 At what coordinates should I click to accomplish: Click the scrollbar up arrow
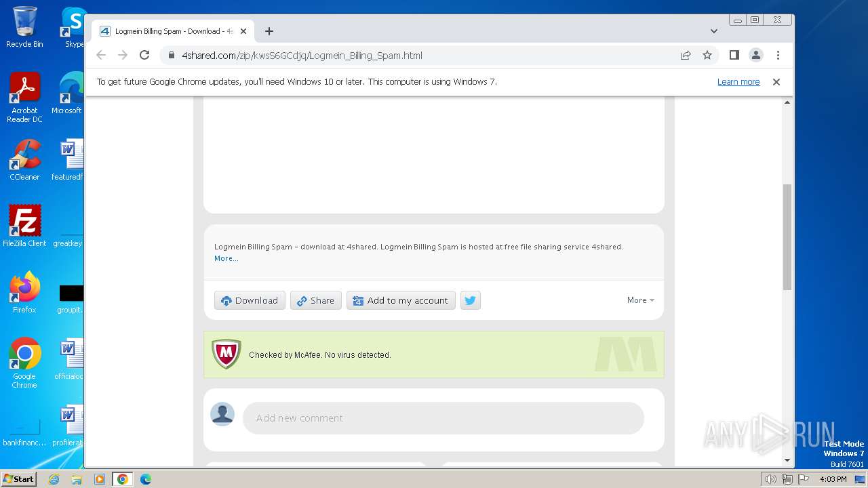pyautogui.click(x=787, y=102)
